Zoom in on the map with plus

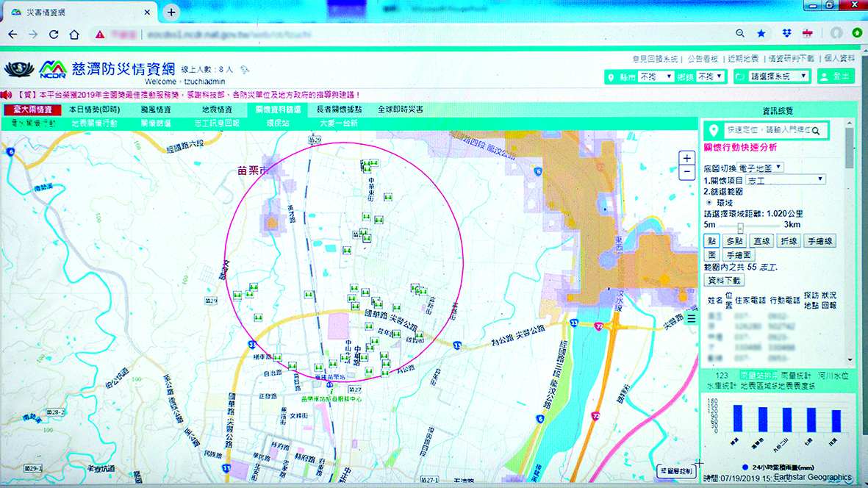click(x=687, y=158)
